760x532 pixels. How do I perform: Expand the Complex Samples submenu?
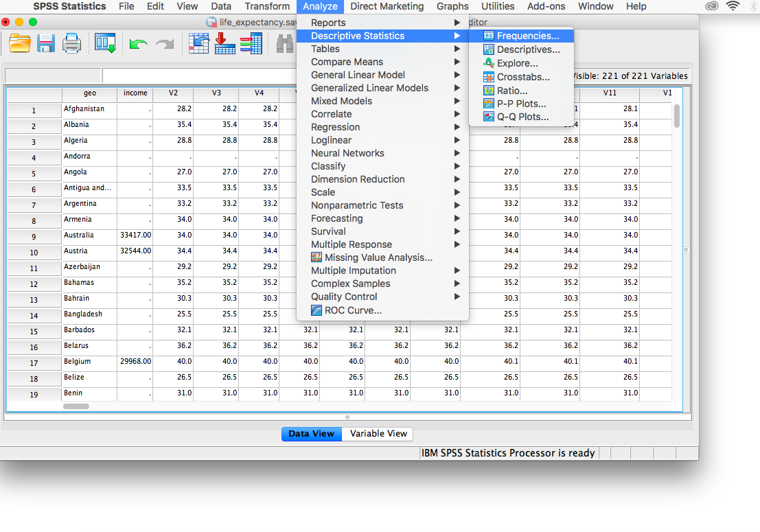[382, 284]
